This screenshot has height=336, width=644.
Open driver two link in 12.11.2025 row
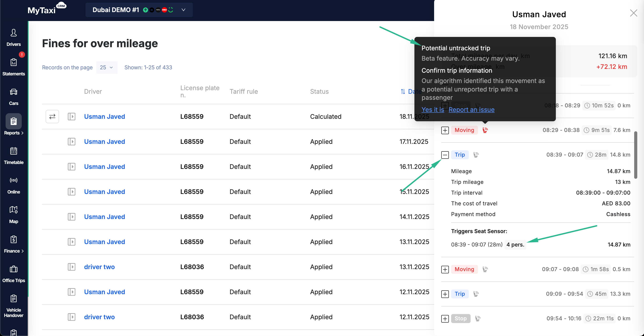[99, 317]
